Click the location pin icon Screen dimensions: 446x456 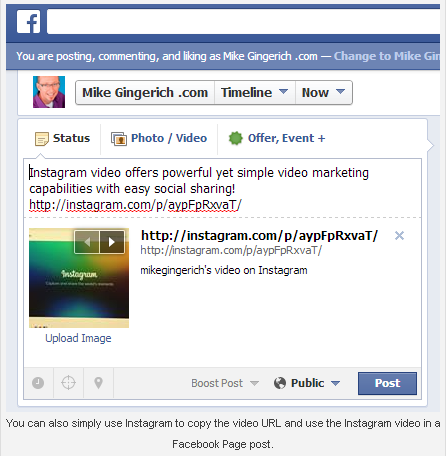[98, 383]
